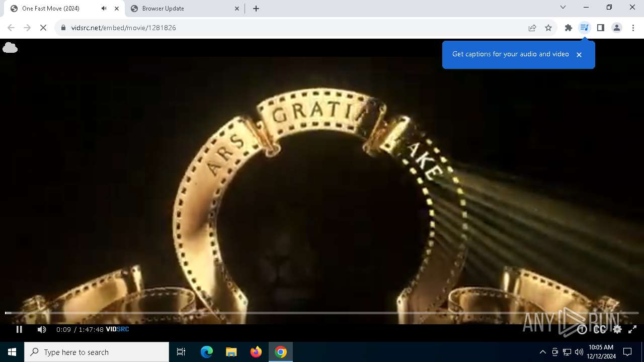Image resolution: width=644 pixels, height=362 pixels.
Task: Click the VIDSRC logo in player
Action: tap(117, 329)
